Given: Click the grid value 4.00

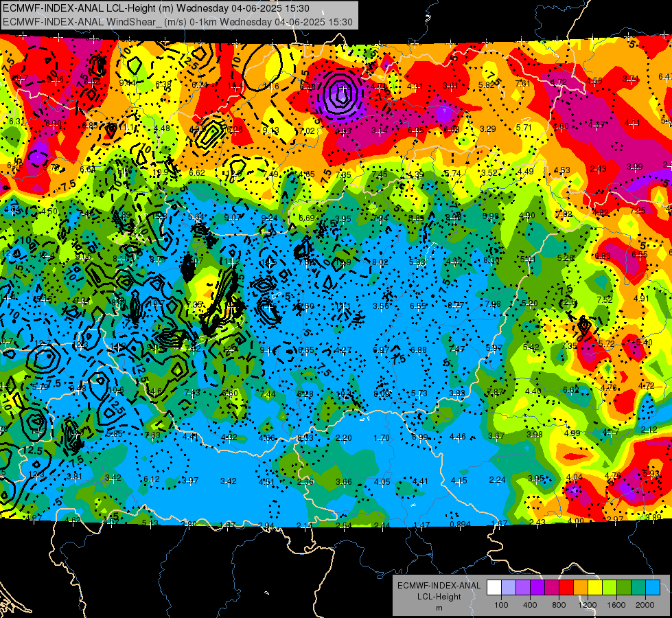Looking at the screenshot, I should [576, 521].
